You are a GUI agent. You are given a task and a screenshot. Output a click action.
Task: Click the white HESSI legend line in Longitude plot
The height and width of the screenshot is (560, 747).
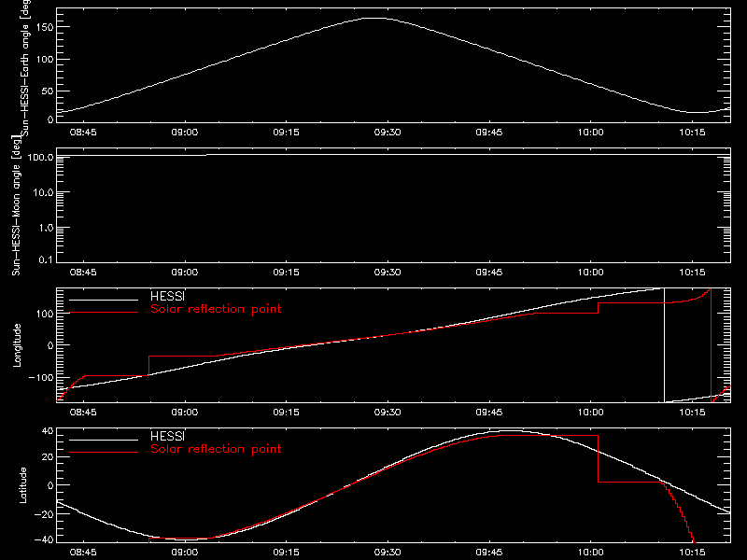point(104,300)
